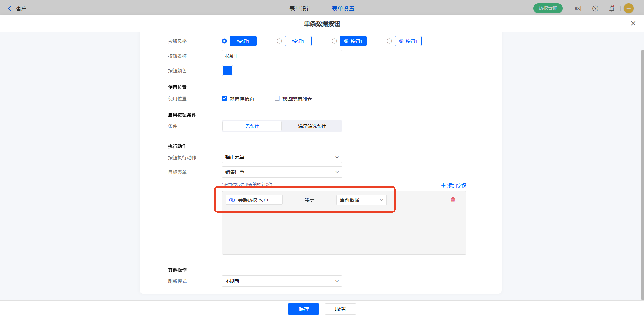Screen dimensions: 644x317
Task: Click the 等于 operator text
Action: click(x=310, y=200)
